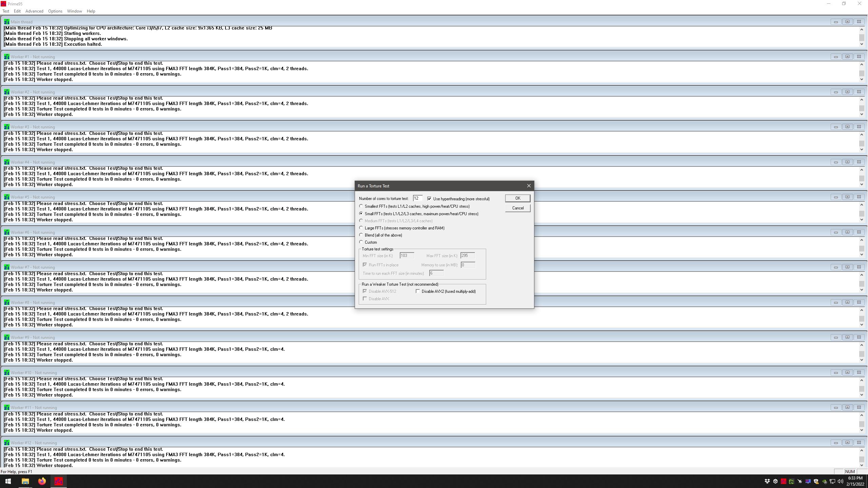Open Firefox from the taskbar
The height and width of the screenshot is (488, 868).
click(x=42, y=481)
